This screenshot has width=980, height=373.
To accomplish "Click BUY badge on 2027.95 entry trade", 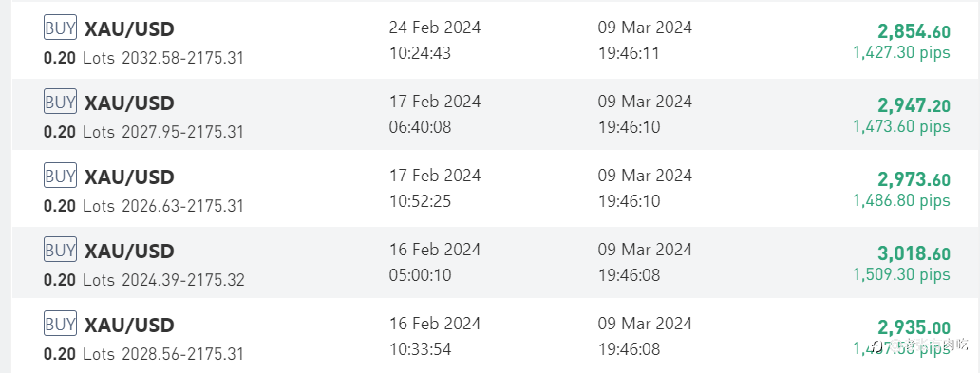I will (60, 102).
